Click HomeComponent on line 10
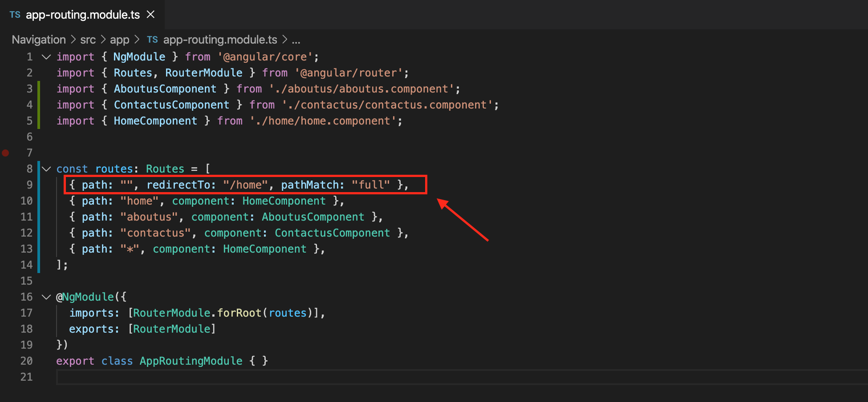Screen dimensions: 868x402 tap(284, 201)
